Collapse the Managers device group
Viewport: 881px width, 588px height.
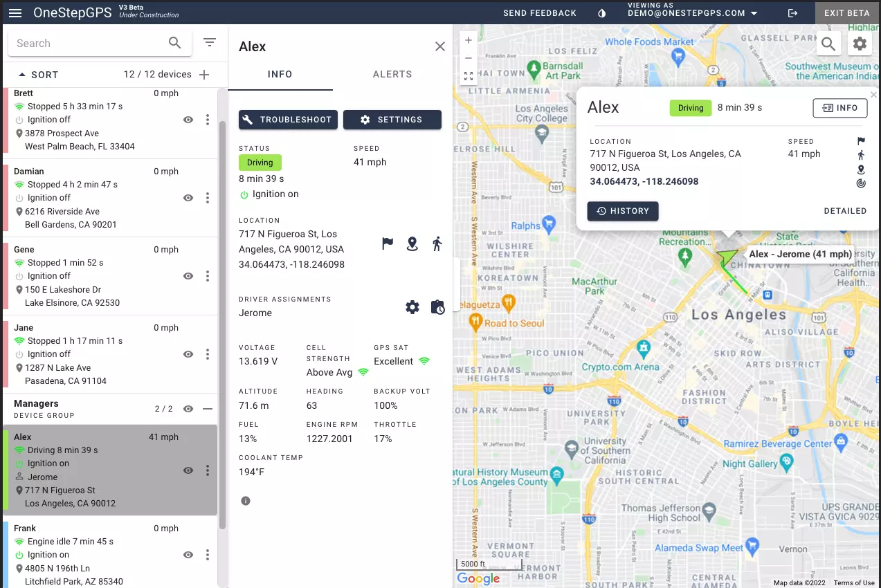pyautogui.click(x=208, y=409)
